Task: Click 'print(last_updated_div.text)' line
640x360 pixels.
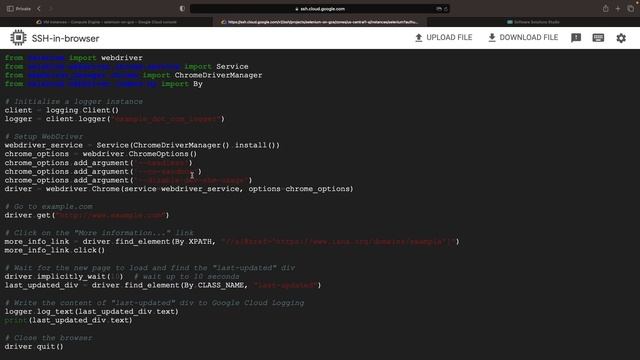Action: coord(69,320)
